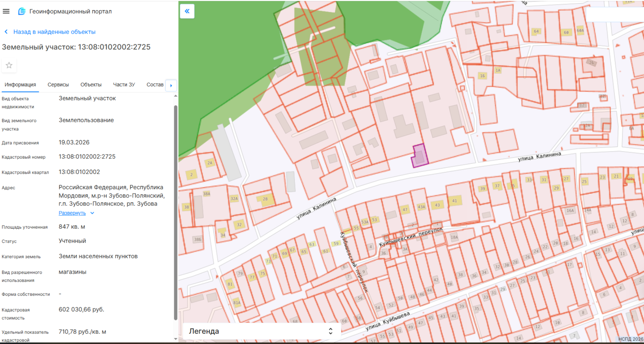The image size is (644, 344).
Task: Add parcel to favorites with star icon
Action: pos(9,65)
